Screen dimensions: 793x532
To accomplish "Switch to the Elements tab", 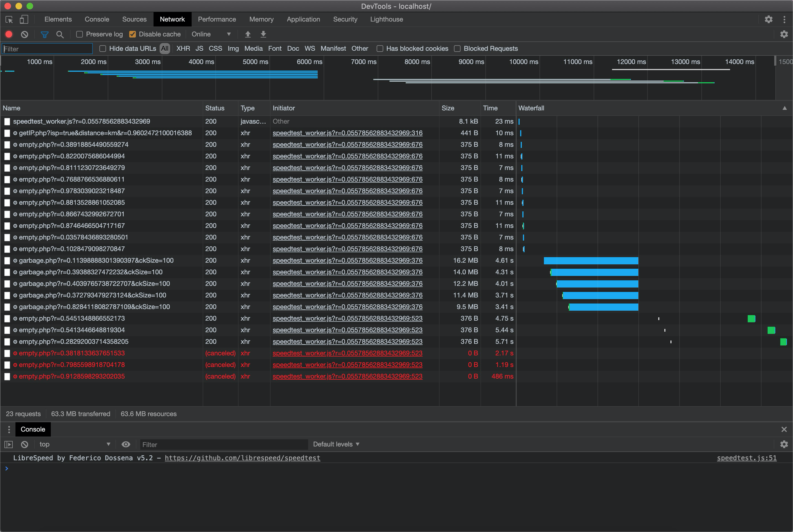I will coord(58,19).
